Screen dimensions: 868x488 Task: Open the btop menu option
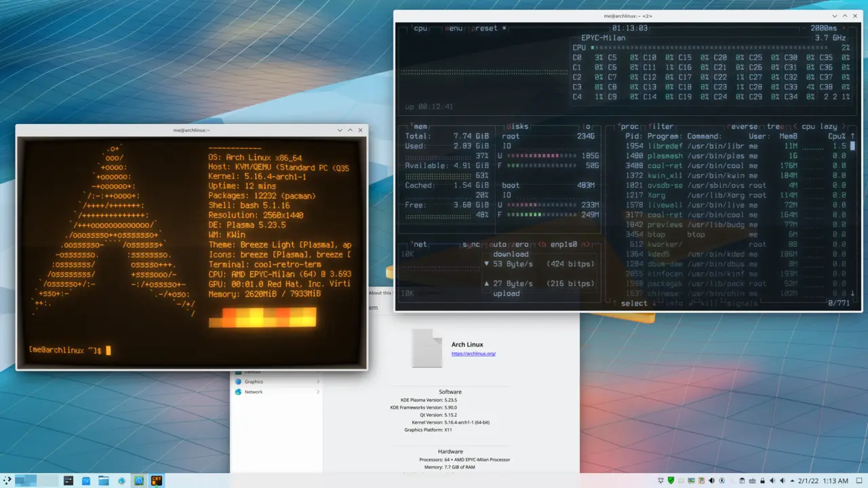coord(454,28)
